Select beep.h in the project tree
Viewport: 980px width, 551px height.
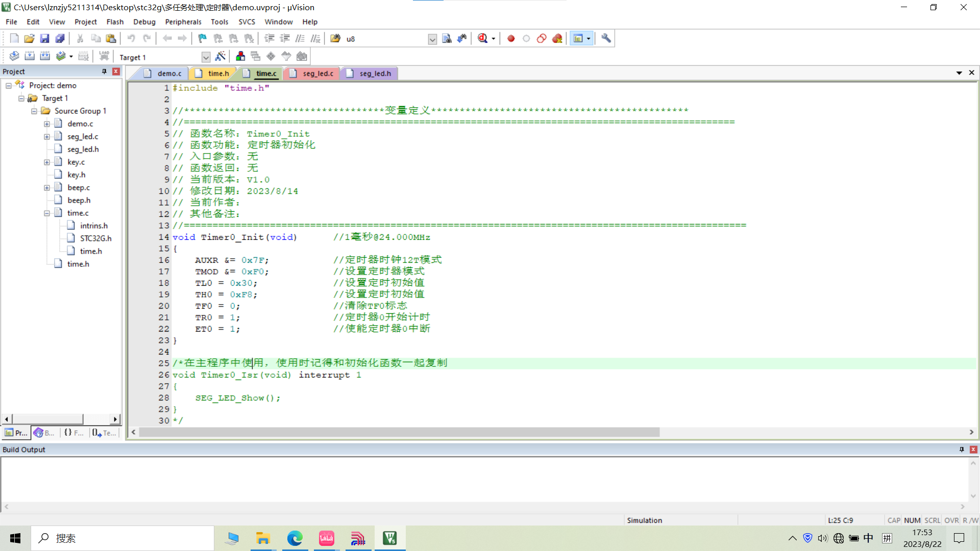(x=79, y=200)
